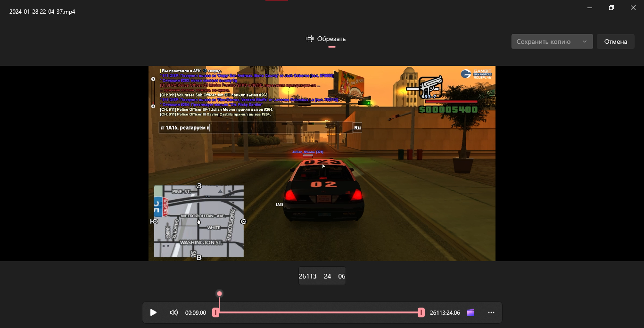Click the video preview frame
Screen dimensions: 644x328
pyautogui.click(x=322, y=163)
